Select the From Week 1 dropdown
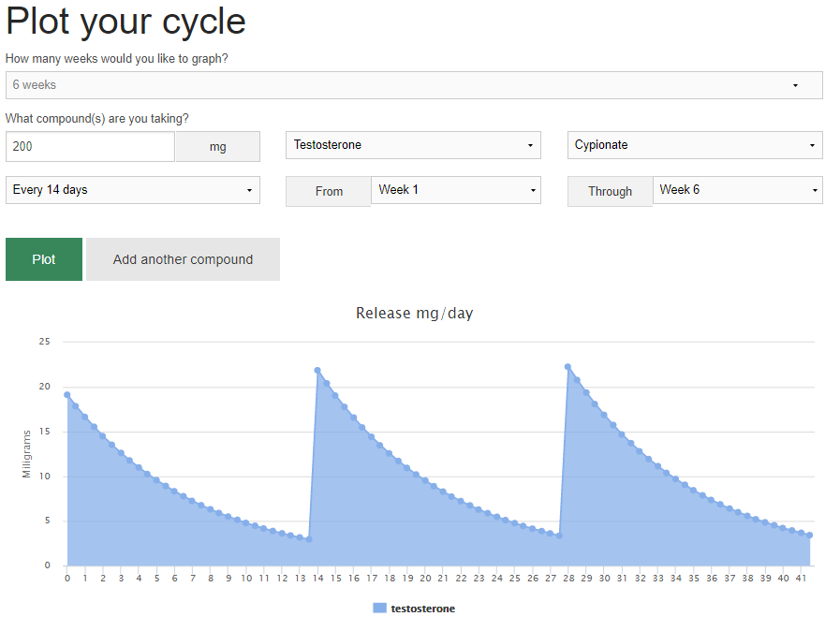840x631 pixels. 455,190
